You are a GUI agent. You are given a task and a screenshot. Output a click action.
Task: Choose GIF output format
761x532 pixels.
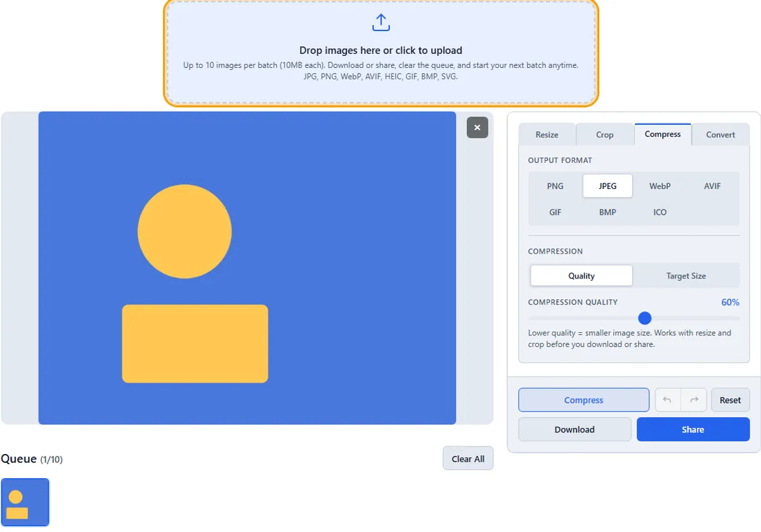point(555,212)
